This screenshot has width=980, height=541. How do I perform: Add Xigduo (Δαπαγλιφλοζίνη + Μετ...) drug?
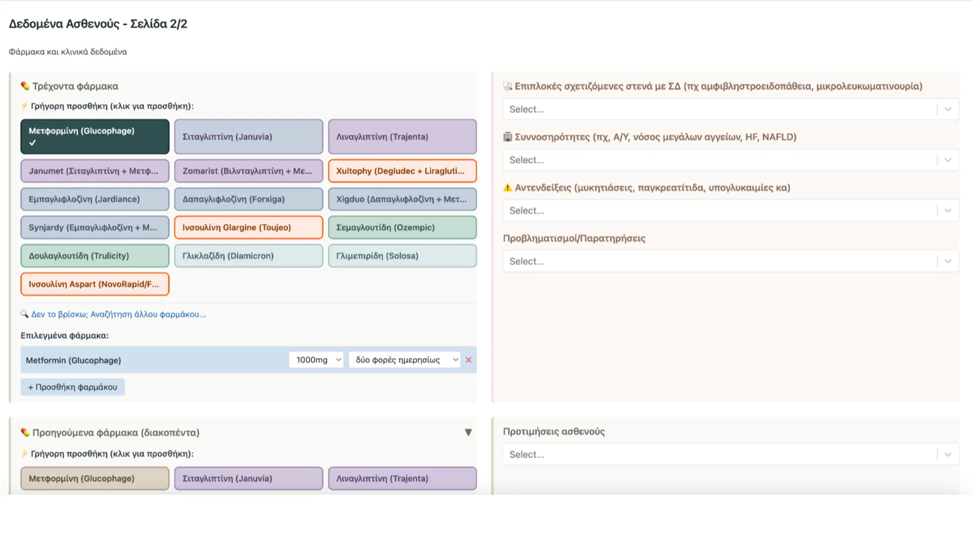(402, 199)
